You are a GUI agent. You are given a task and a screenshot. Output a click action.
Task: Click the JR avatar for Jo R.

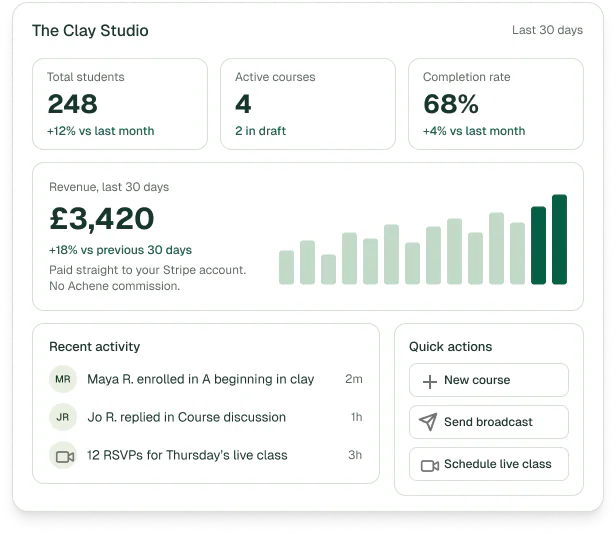pos(63,417)
